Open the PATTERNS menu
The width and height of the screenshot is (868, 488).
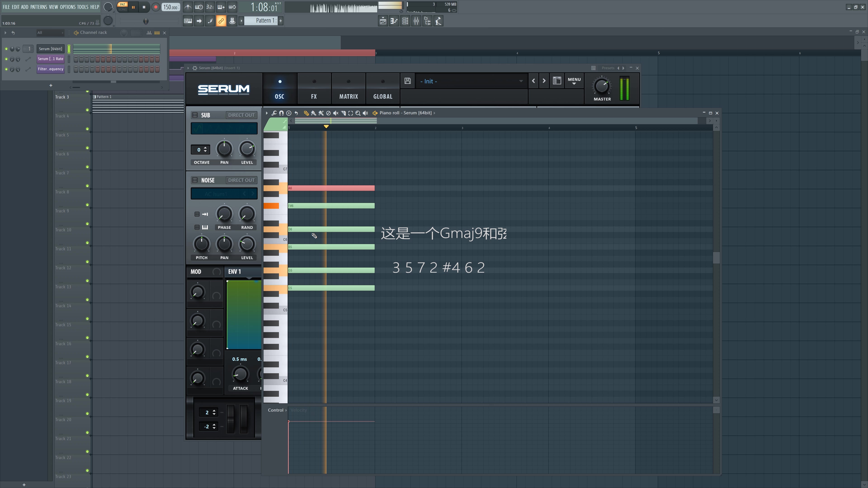pos(39,7)
